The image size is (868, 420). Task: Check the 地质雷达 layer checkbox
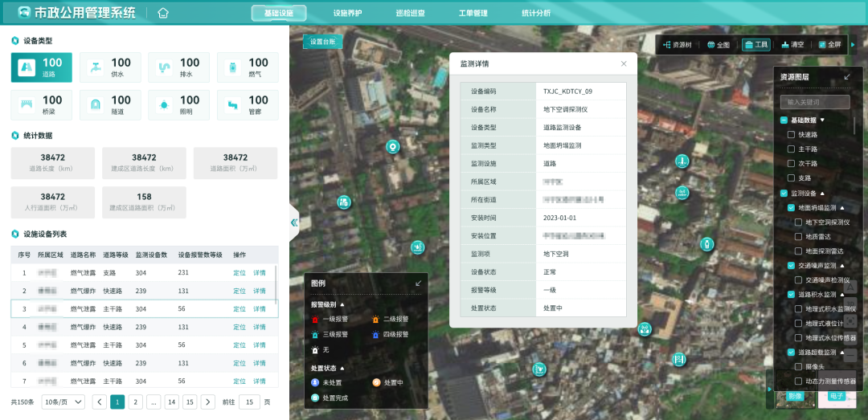pos(798,236)
